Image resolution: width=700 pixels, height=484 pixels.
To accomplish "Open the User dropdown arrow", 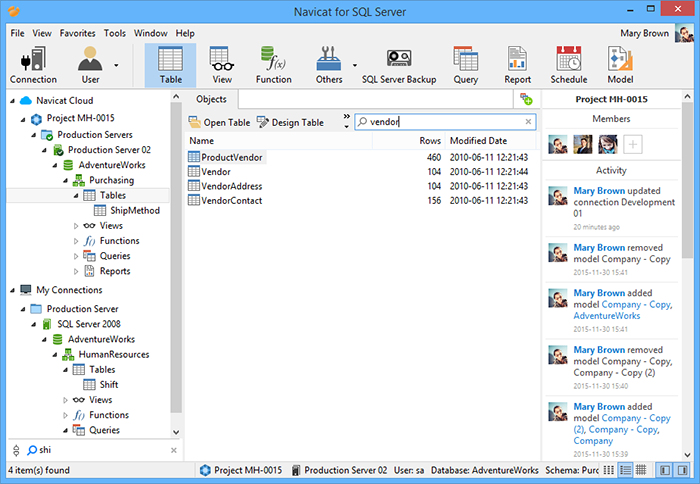I will coord(116,65).
